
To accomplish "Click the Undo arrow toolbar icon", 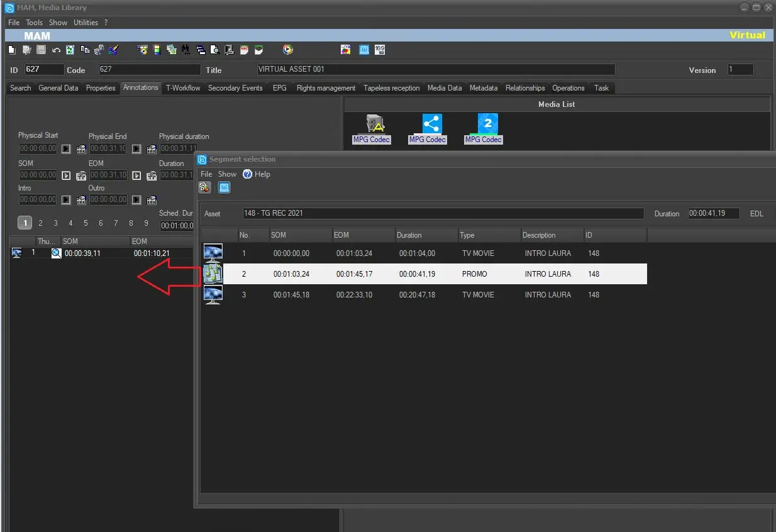I will 56,50.
